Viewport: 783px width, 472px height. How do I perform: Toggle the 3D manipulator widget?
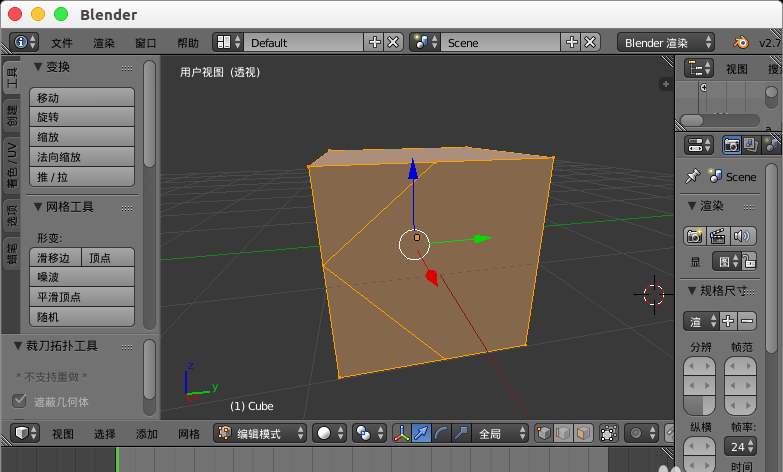(x=401, y=433)
